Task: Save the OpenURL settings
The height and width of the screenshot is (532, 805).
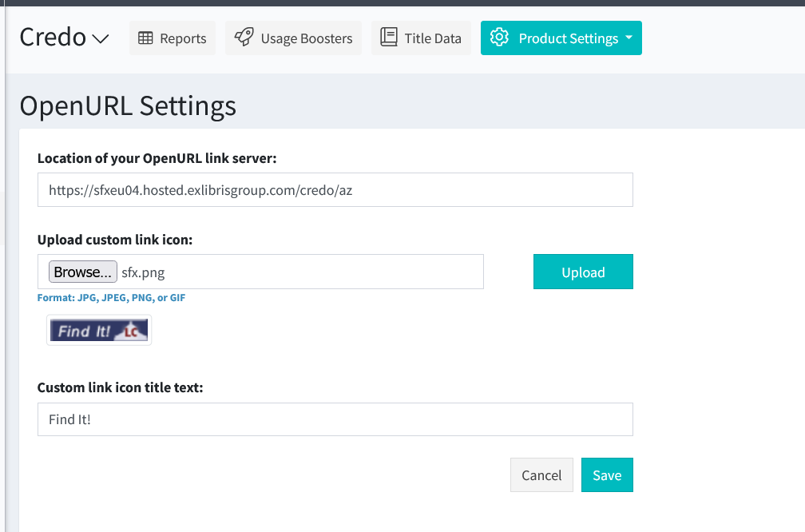Action: point(607,475)
